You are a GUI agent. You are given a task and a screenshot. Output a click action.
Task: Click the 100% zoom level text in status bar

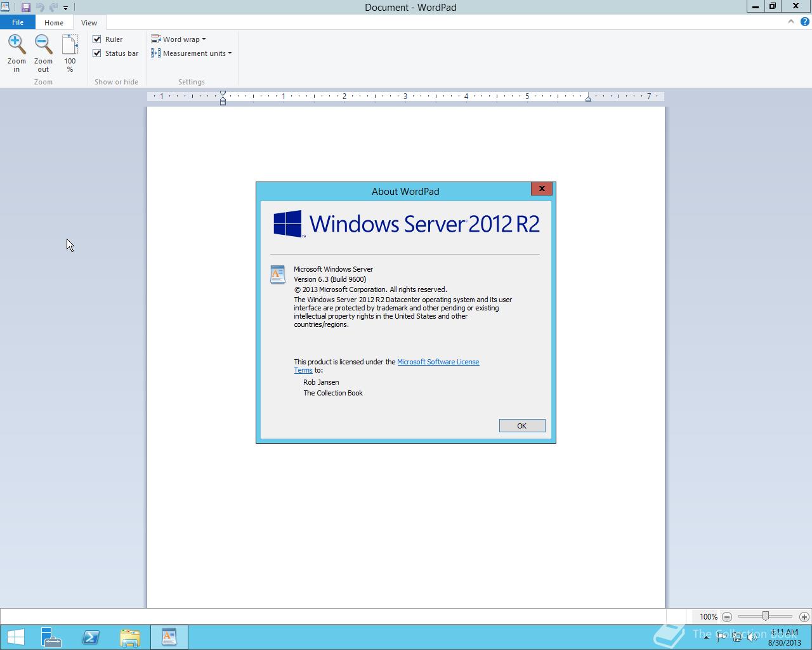[x=709, y=616]
